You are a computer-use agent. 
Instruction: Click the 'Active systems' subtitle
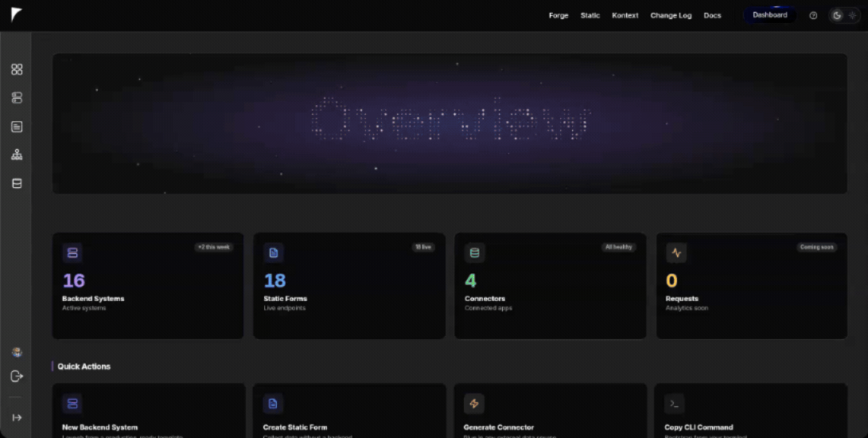pos(84,307)
